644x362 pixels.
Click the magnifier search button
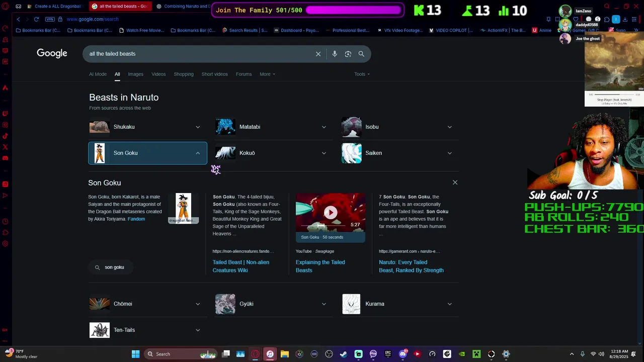(361, 54)
